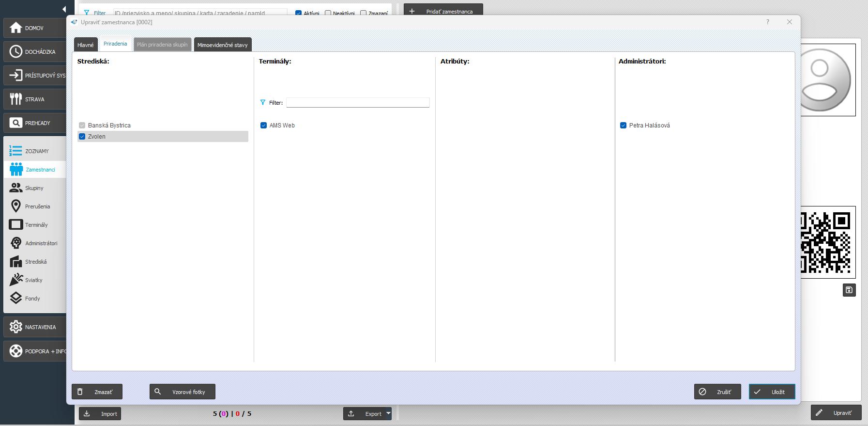868x426 pixels.
Task: Open Strava cutlery icon section
Action: tap(16, 99)
